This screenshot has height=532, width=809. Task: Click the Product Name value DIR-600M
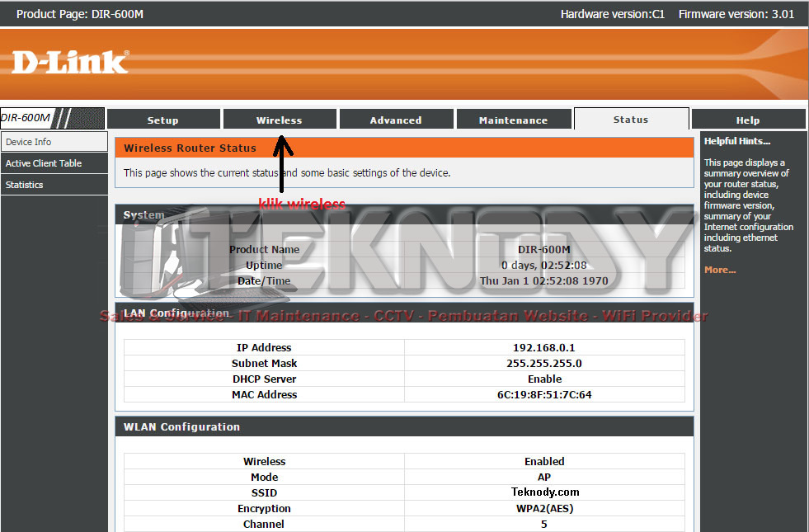pos(543,249)
